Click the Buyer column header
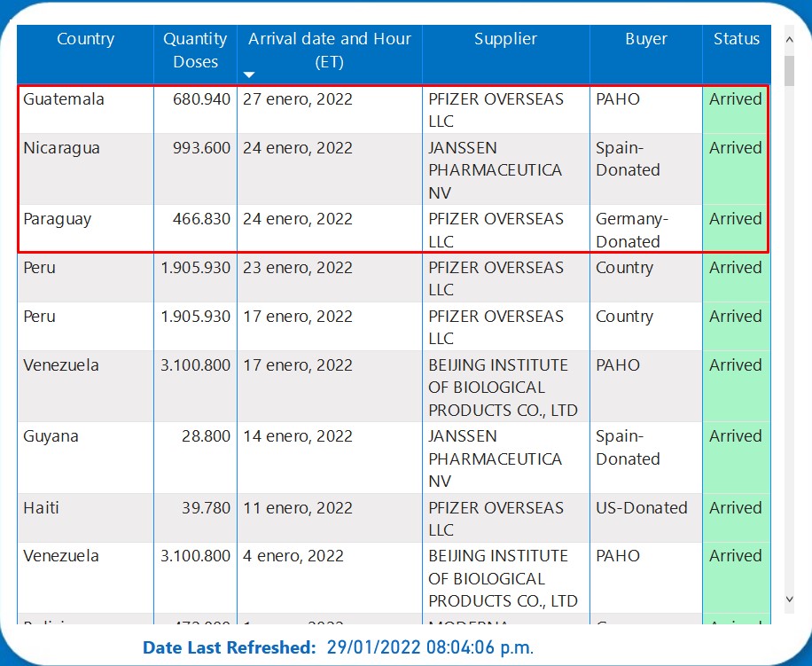Image resolution: width=812 pixels, height=666 pixels. tap(645, 39)
